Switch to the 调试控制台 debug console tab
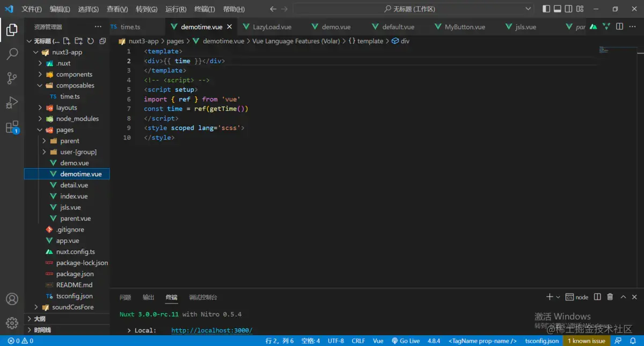This screenshot has width=644, height=346. click(203, 297)
